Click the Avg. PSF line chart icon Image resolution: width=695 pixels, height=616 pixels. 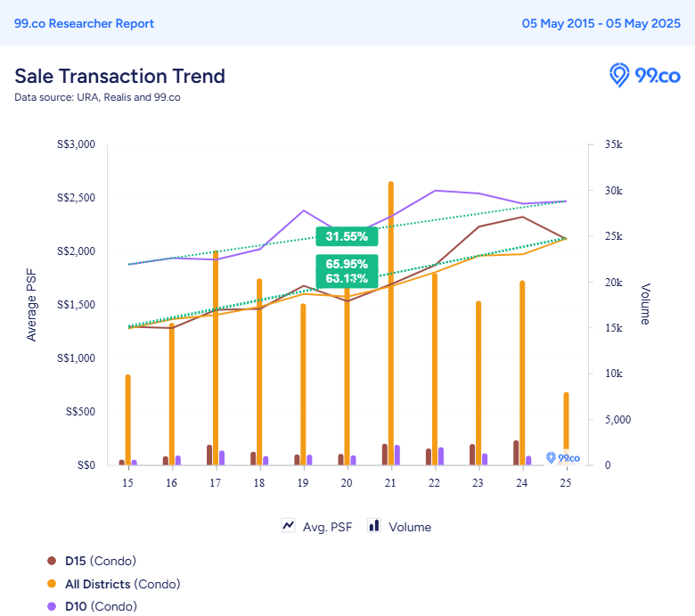pos(288,526)
